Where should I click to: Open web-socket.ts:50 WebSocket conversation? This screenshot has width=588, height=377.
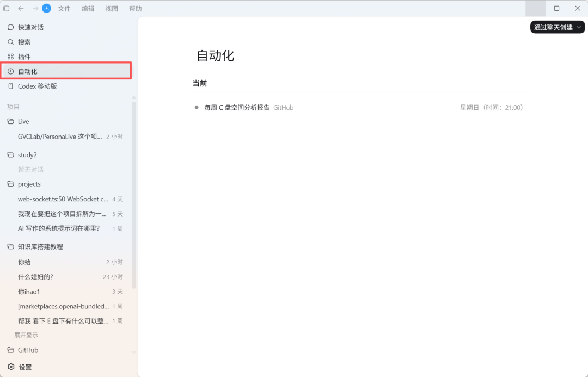point(67,199)
